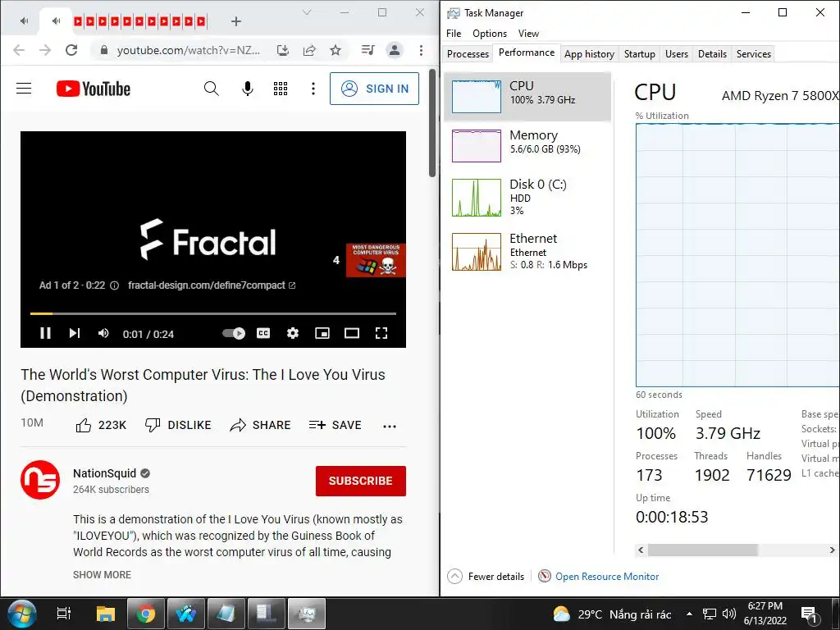Image resolution: width=840 pixels, height=630 pixels.
Task: Open Chrome media control icon
Action: [368, 50]
